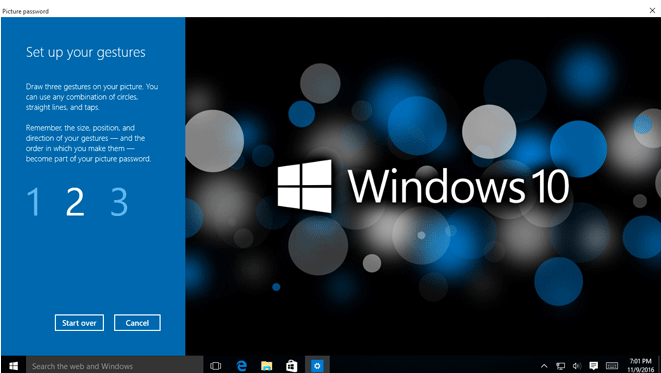Tap the Windows 10 text in the picture
The image size is (661, 373).
click(459, 186)
